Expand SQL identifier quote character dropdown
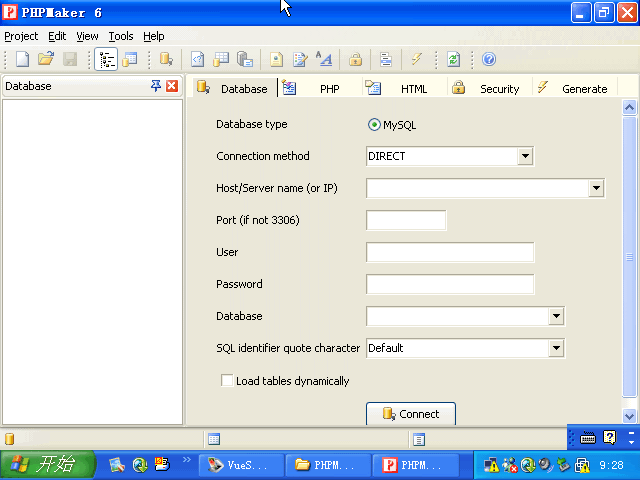Screen dimensions: 640x480 (556, 348)
